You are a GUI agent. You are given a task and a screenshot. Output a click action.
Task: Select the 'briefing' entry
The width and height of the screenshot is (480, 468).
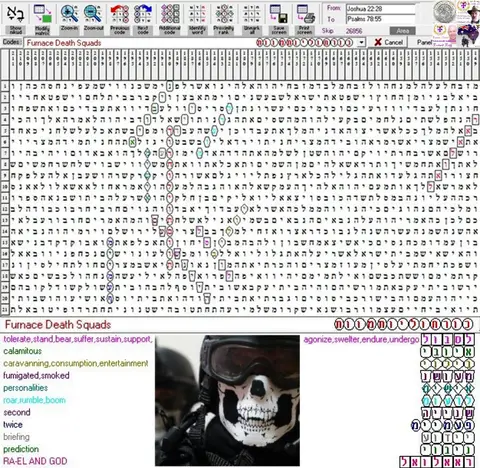pos(16,437)
